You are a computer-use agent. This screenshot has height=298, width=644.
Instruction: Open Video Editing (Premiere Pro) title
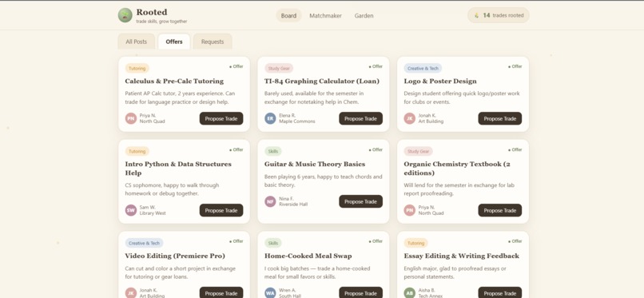[x=175, y=256]
